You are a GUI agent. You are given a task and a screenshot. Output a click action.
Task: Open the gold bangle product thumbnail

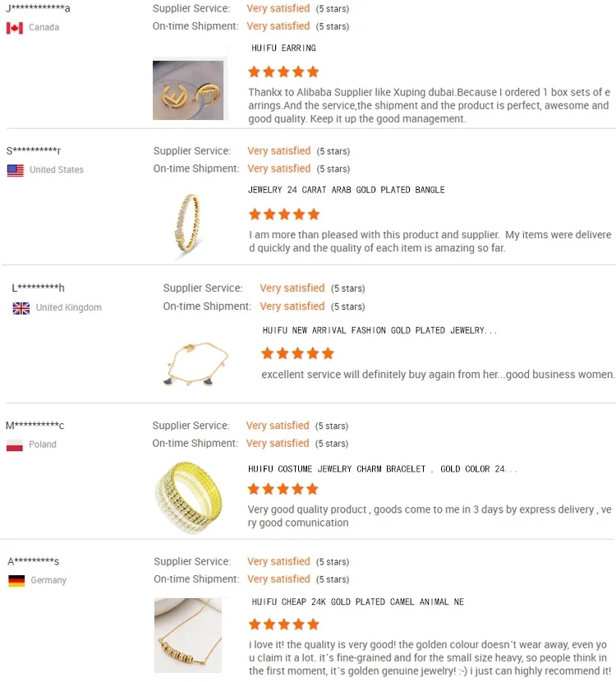[x=186, y=225]
